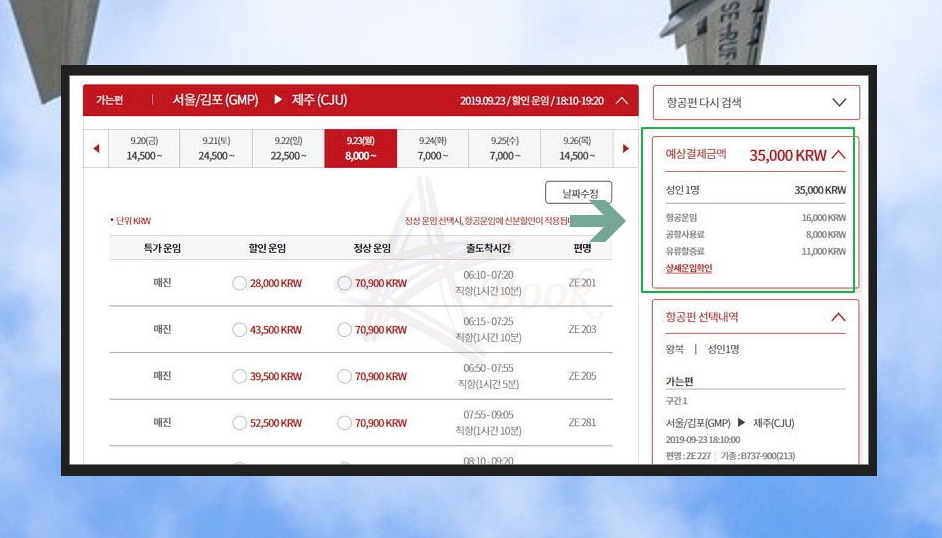Choose the 70,900 KRW regular fare for ZE 205

[344, 376]
